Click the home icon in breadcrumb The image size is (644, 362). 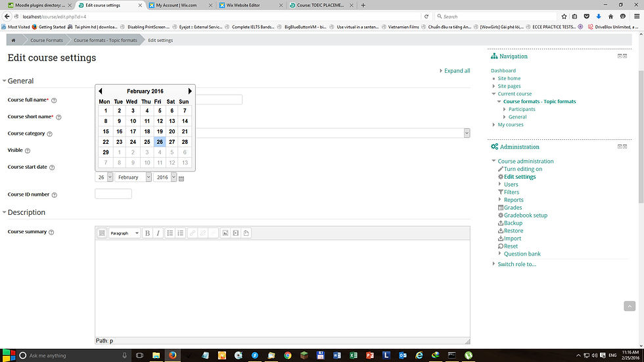(x=14, y=40)
